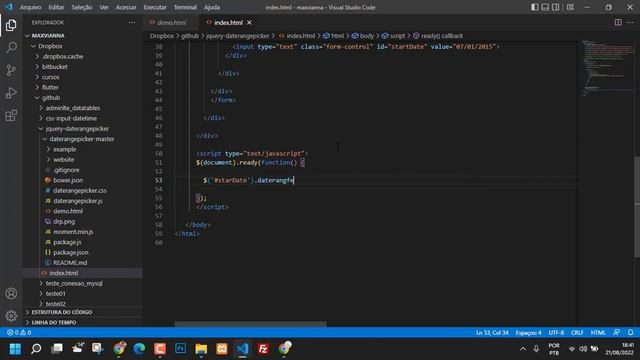
Task: Open taskbar search
Action: 36,349
